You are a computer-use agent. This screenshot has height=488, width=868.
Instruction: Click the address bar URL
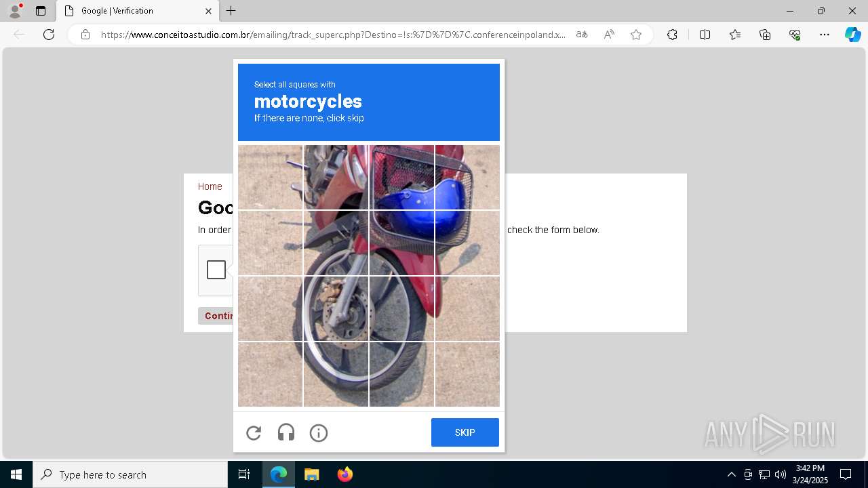[333, 35]
